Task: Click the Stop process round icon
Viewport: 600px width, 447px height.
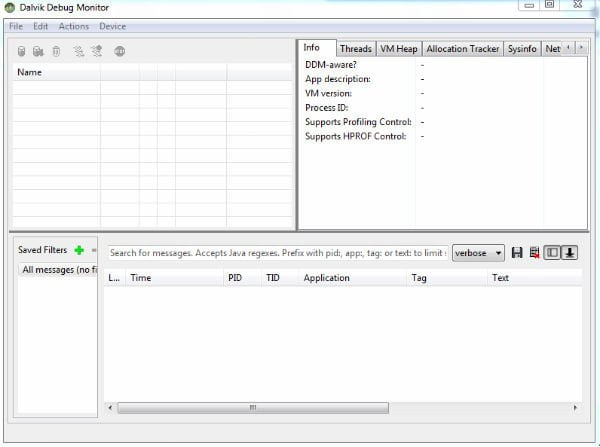Action: point(119,51)
